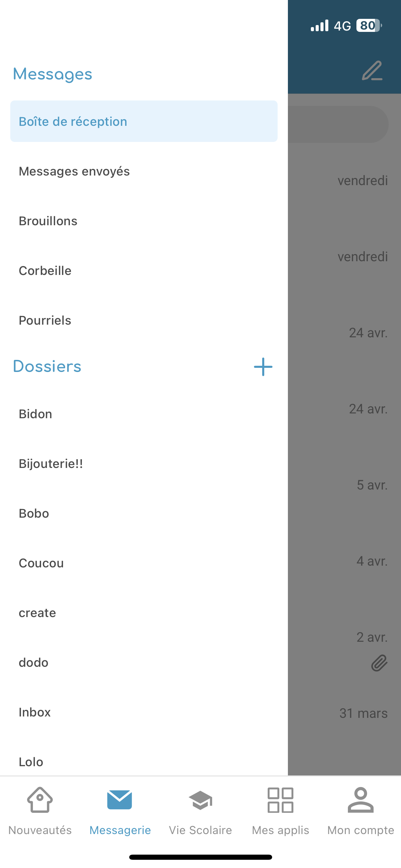Tap the compose new message pencil icon
401x868 pixels.
[x=372, y=71]
